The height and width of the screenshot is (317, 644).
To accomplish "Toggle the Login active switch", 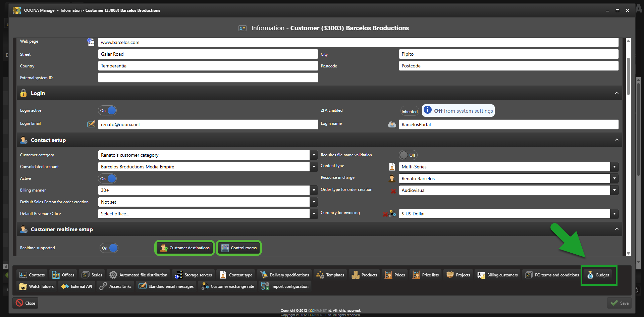I will (x=107, y=110).
